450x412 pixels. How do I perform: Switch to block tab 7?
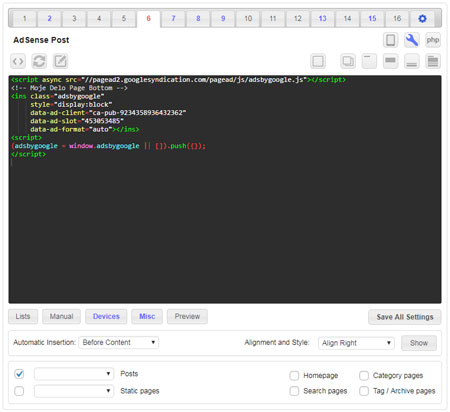(173, 18)
